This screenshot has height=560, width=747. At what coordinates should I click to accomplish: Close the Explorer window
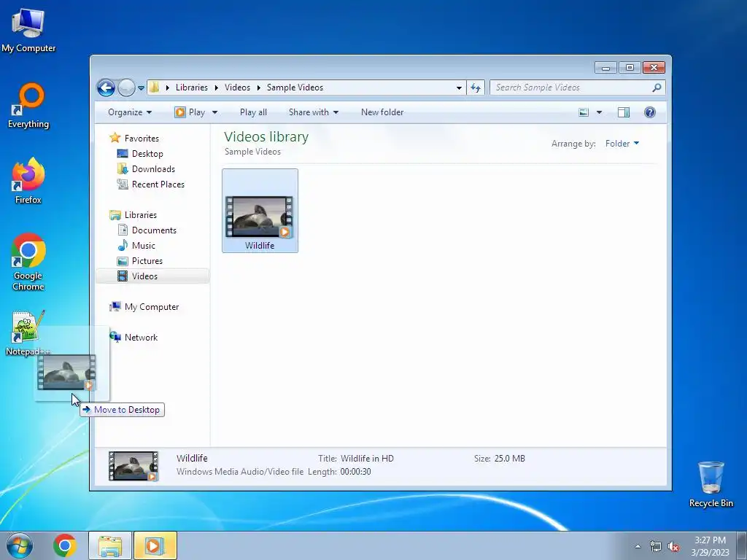coord(654,68)
